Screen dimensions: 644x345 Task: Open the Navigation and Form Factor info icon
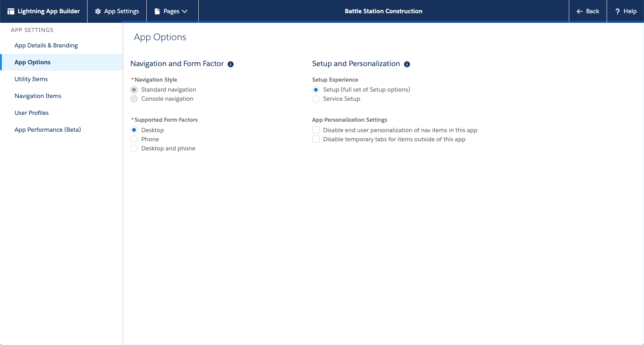[231, 64]
